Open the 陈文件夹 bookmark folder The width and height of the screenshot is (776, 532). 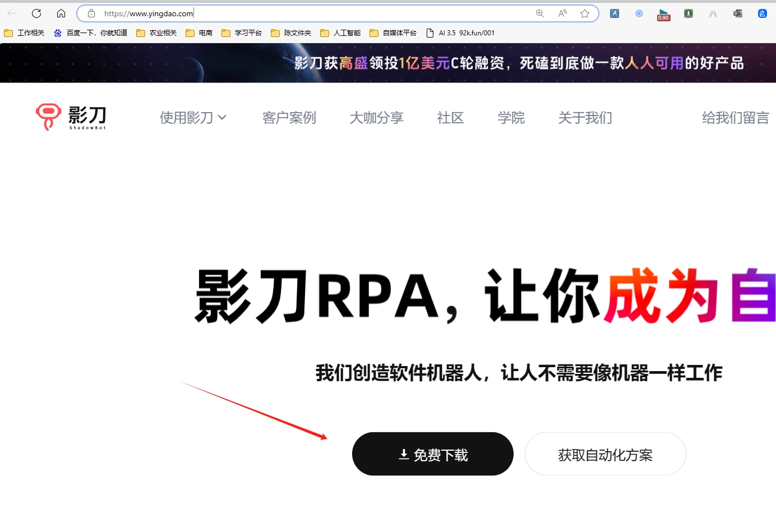pyautogui.click(x=291, y=33)
